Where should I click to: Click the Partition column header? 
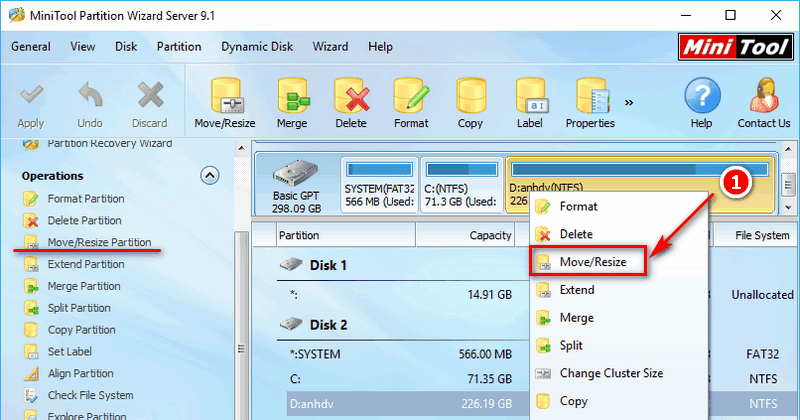346,235
